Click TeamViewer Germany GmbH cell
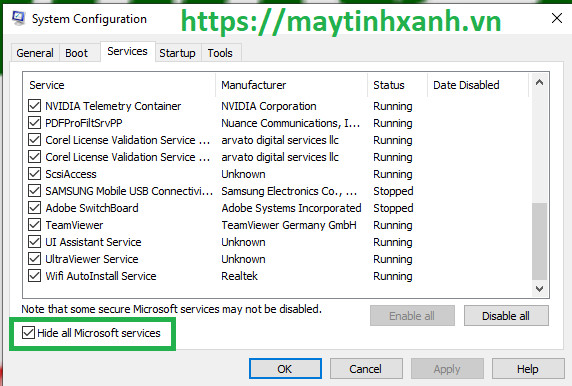The height and width of the screenshot is (386, 572). click(289, 225)
